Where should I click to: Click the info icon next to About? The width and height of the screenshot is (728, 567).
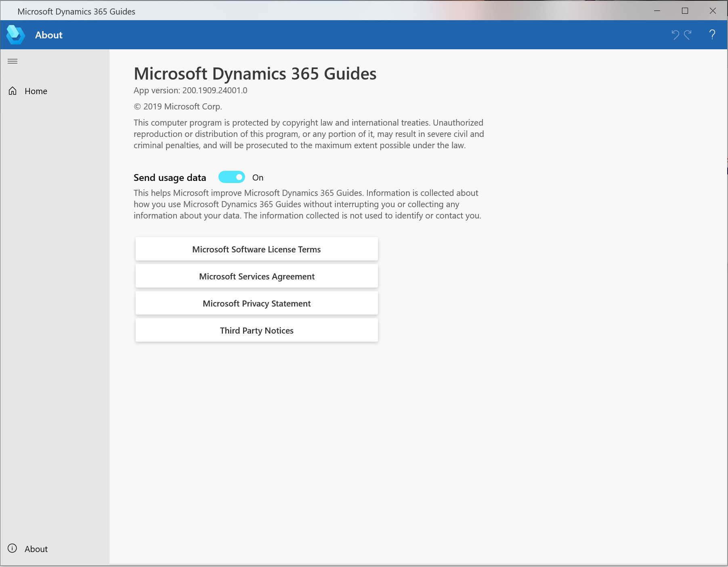click(x=13, y=548)
